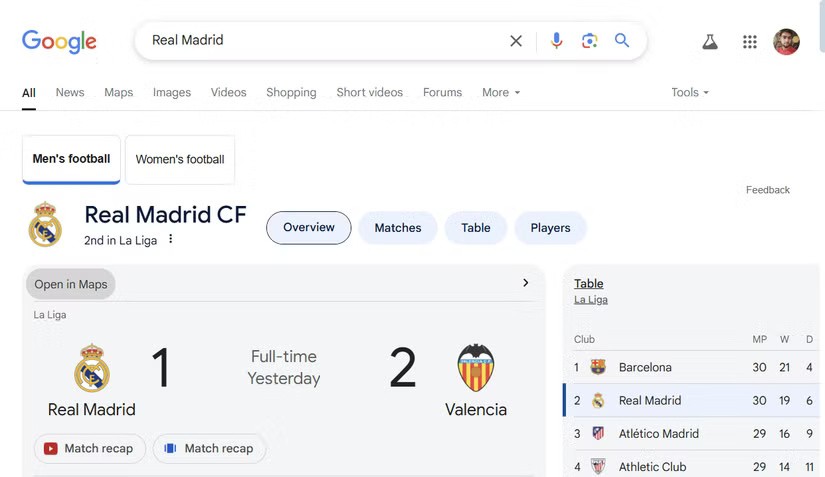Open the Players chip
The image size is (825, 477).
click(550, 228)
